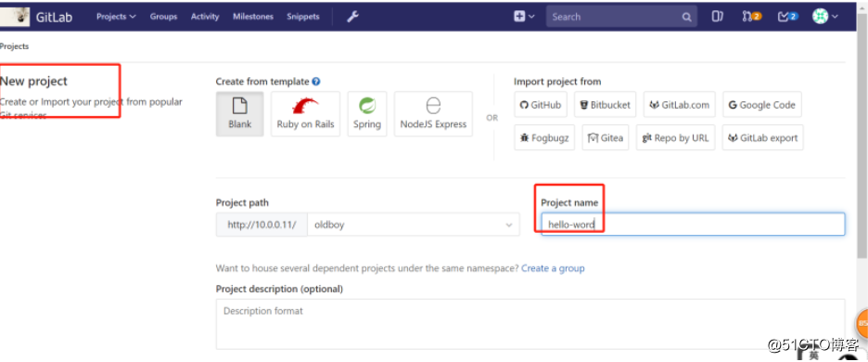Click the Projects breadcrumb

click(x=15, y=46)
